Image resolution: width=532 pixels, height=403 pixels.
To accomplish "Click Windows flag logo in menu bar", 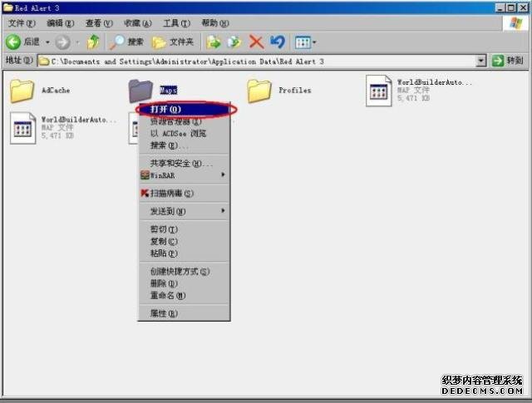I will [x=516, y=23].
